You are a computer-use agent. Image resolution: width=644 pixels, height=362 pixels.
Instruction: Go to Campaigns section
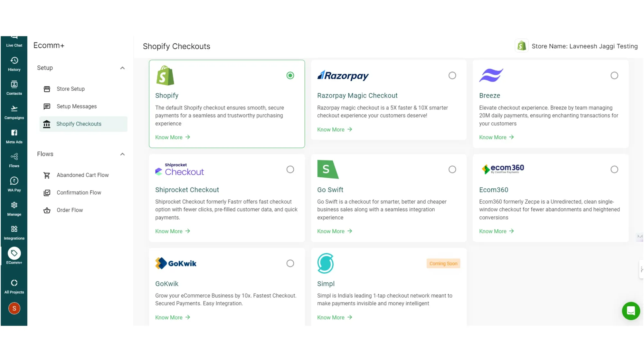pyautogui.click(x=14, y=112)
